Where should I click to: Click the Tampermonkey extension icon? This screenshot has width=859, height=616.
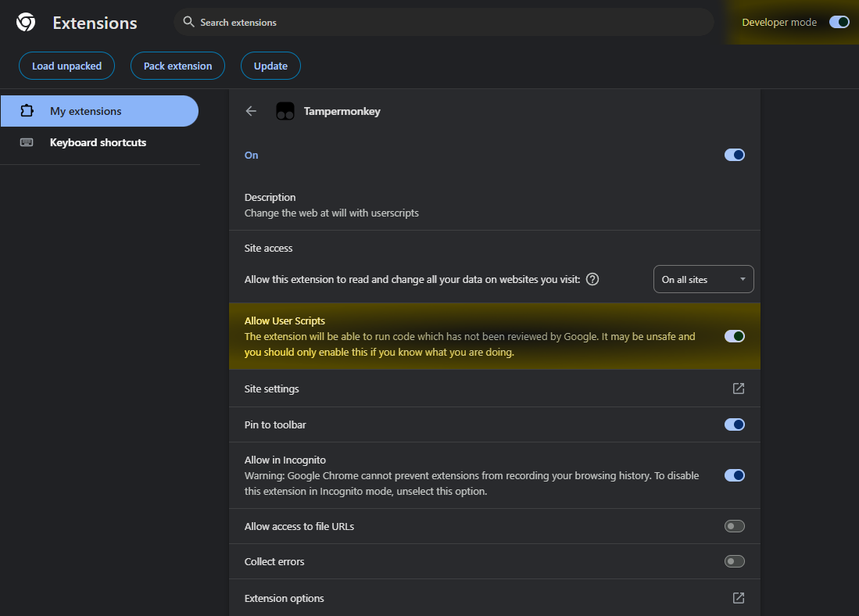(285, 111)
